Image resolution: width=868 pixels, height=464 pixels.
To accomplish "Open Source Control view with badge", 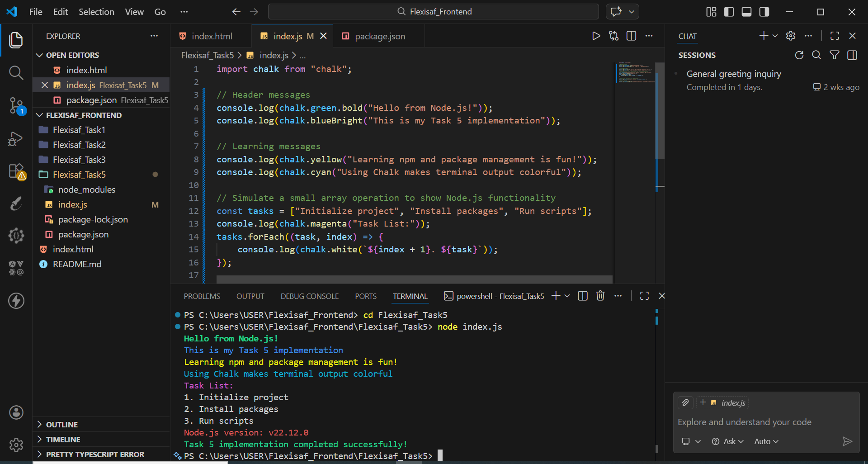I will point(16,106).
